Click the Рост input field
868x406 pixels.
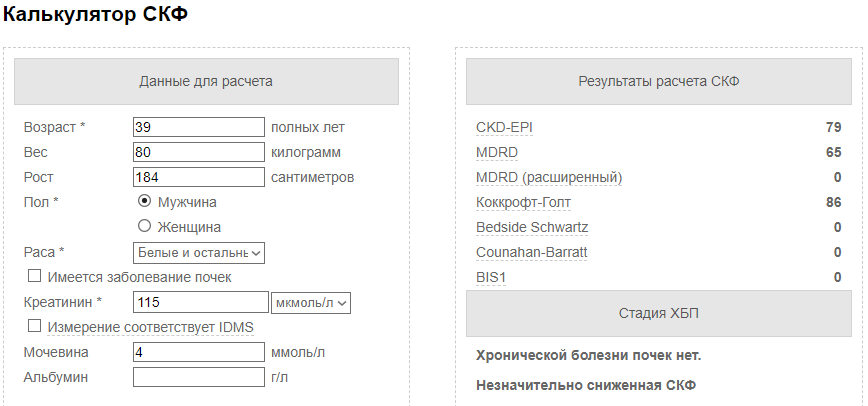coord(199,177)
